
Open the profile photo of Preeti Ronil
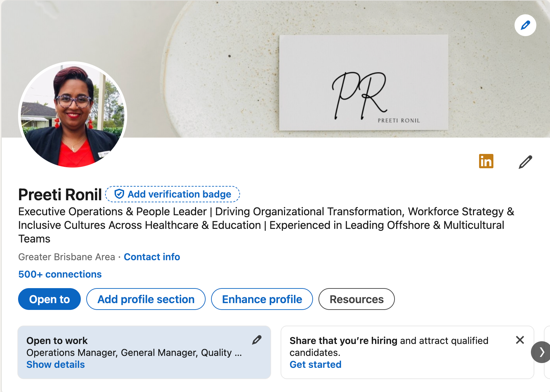[x=73, y=114]
